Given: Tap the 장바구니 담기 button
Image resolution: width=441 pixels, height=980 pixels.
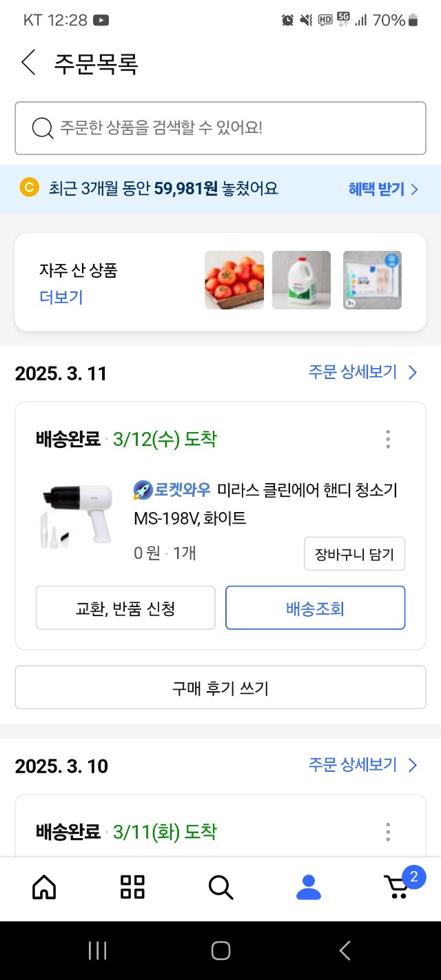Looking at the screenshot, I should pos(354,554).
